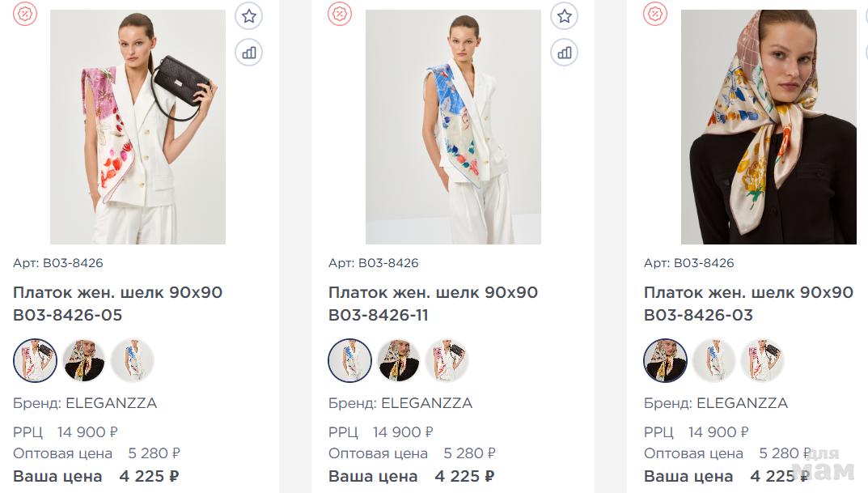Select blue scarf variant in first product card

[x=133, y=360]
